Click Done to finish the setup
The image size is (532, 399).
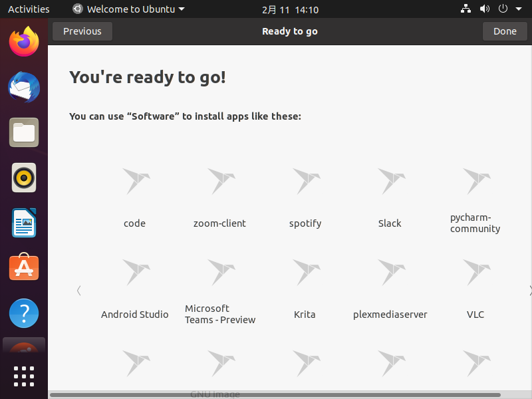(x=505, y=31)
